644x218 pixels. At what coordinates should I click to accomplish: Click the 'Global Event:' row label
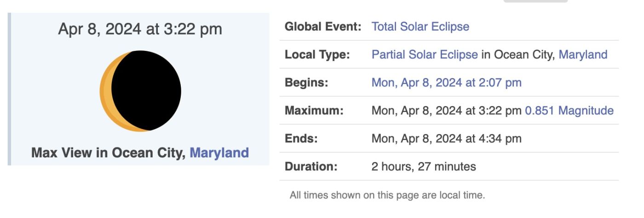323,27
